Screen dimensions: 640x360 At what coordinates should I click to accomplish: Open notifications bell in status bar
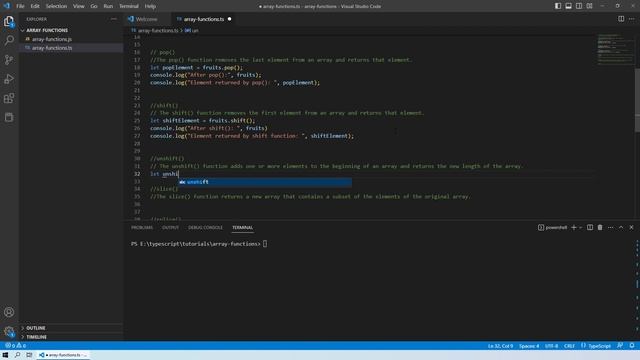pos(632,346)
